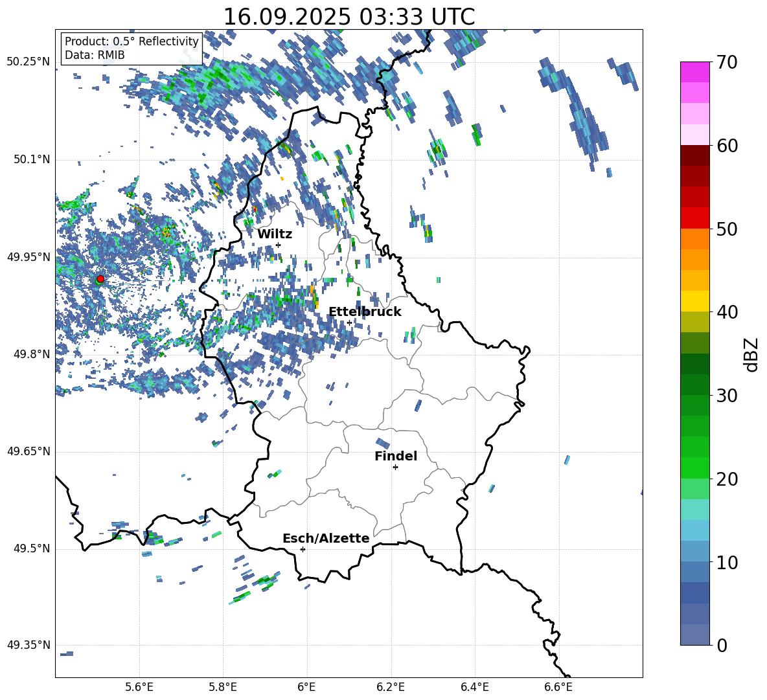Click the colorbar 30 tick label
This screenshot has height=700, width=767.
(727, 396)
